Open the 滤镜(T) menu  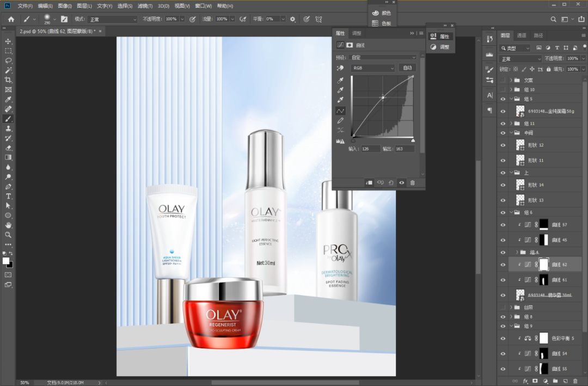[x=145, y=6]
